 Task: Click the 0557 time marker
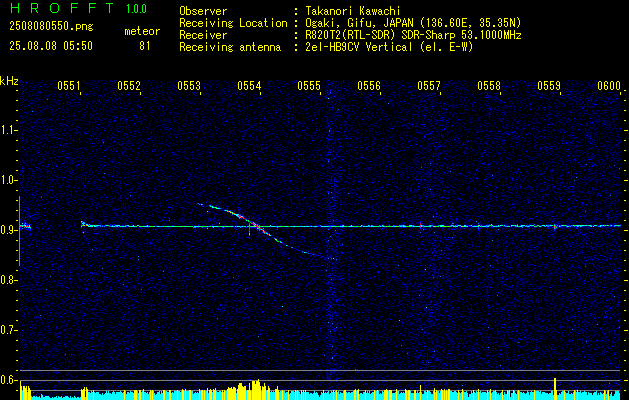(429, 85)
